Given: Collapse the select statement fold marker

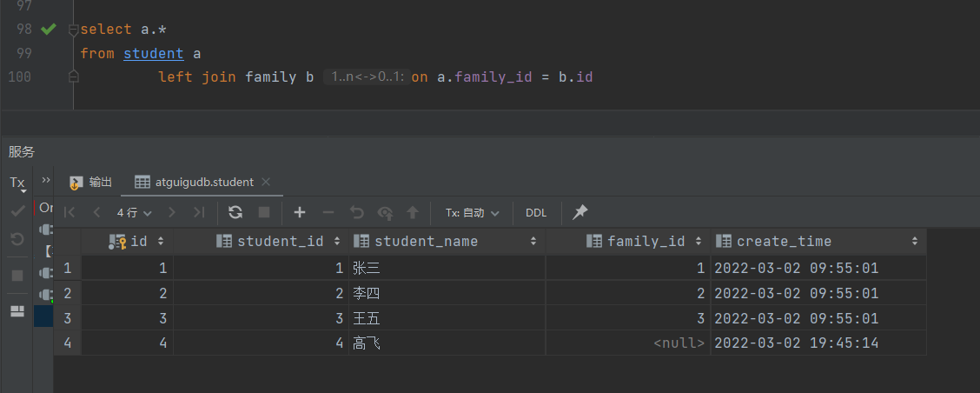Looking at the screenshot, I should (x=74, y=30).
